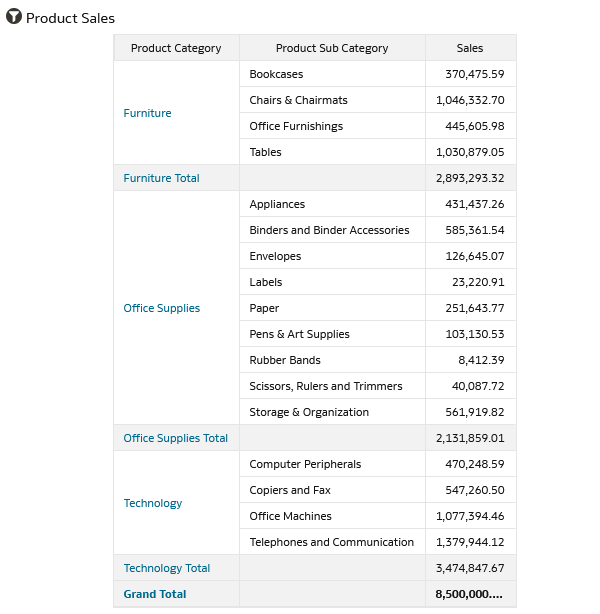
Task: Select the Product Category column header
Action: tap(176, 48)
